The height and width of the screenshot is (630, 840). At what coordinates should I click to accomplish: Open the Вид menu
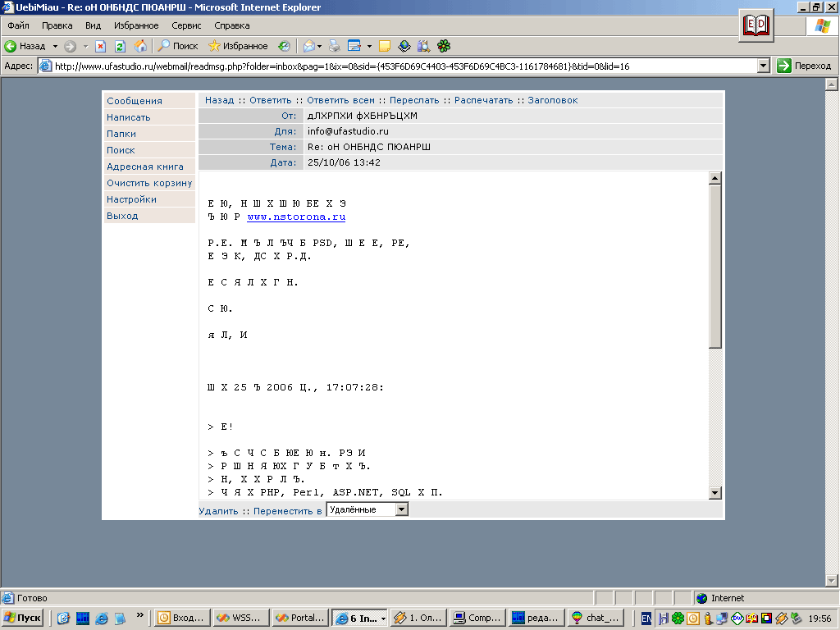pyautogui.click(x=92, y=25)
